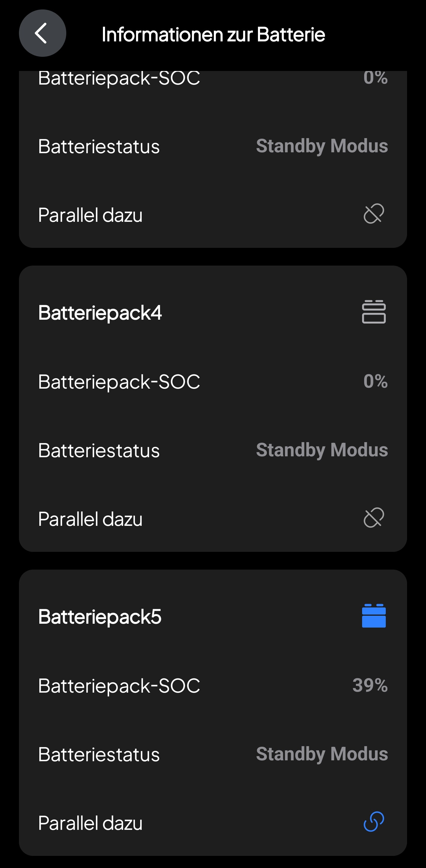Tap the Batteriepack-SOC label under Batteriepack4

click(x=119, y=382)
